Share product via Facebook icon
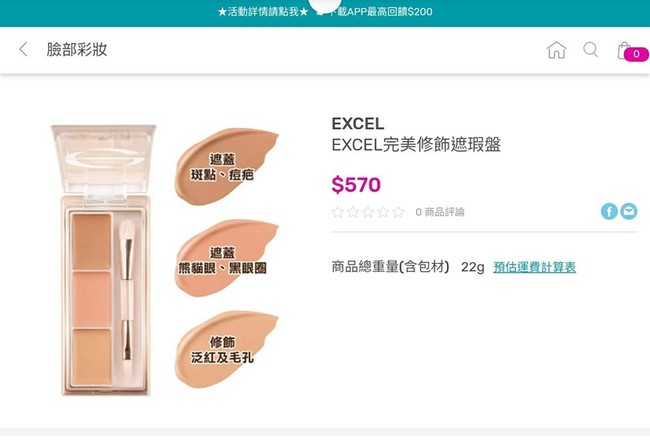This screenshot has height=440, width=650. click(609, 211)
